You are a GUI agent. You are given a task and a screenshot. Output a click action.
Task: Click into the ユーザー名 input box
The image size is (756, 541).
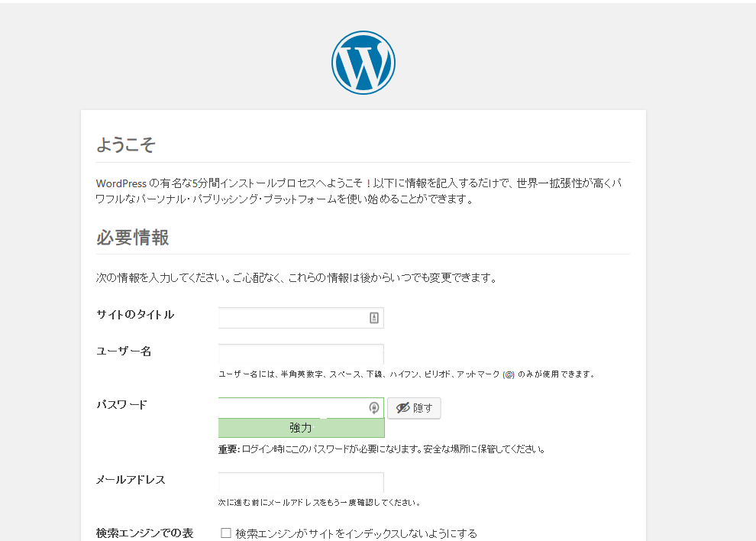(x=301, y=355)
